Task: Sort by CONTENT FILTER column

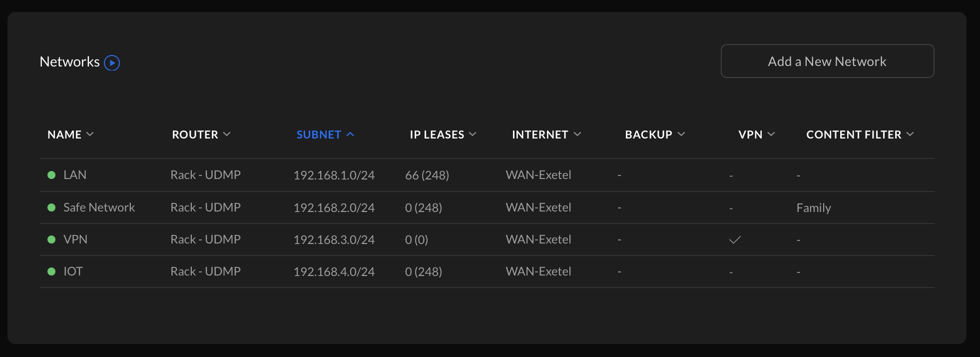Action: [x=860, y=134]
